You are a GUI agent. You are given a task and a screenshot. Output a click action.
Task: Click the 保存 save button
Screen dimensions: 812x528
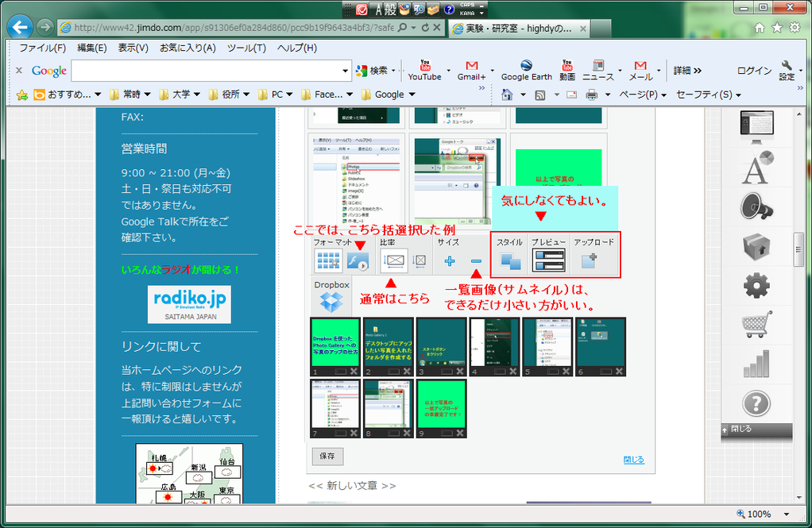click(327, 457)
